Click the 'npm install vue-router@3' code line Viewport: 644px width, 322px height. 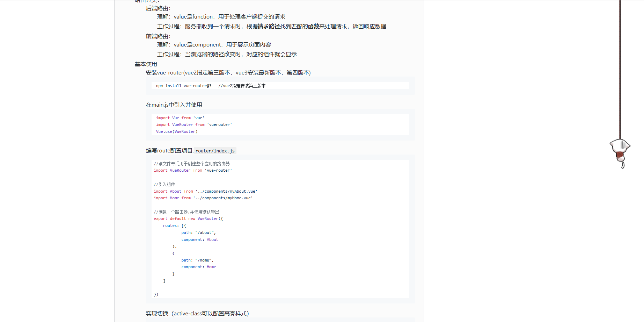(x=211, y=86)
